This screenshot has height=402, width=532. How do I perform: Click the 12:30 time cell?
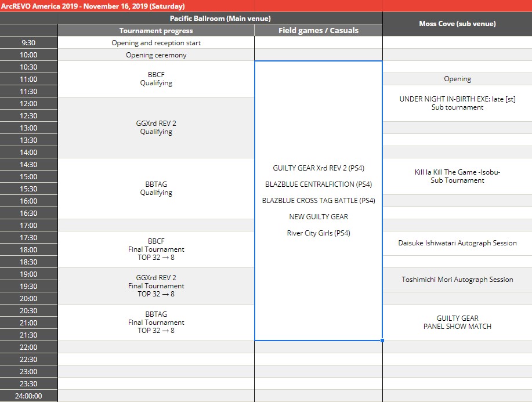[28, 116]
